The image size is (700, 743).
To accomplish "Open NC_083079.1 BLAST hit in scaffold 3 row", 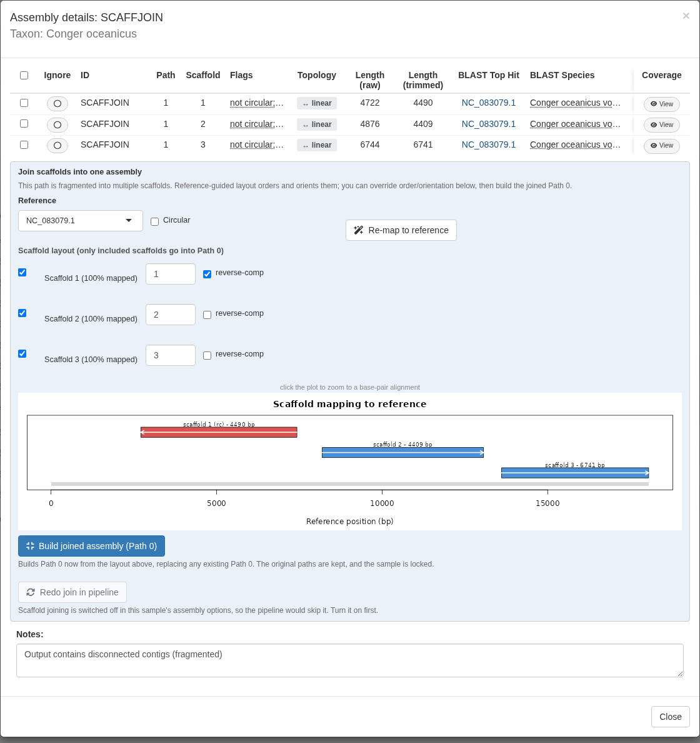I will pyautogui.click(x=488, y=144).
